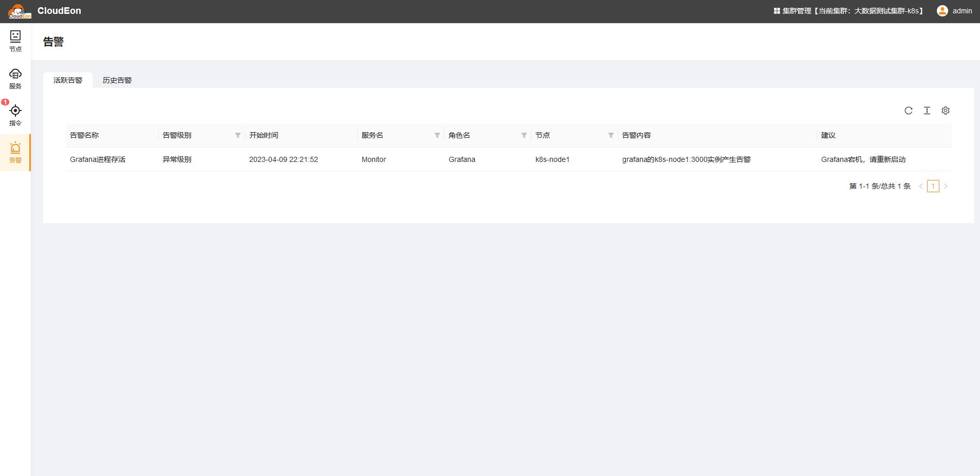Viewport: 980px width, 476px height.
Task: Click the grafana的k8s-node1:3000 alert content
Action: [x=687, y=159]
